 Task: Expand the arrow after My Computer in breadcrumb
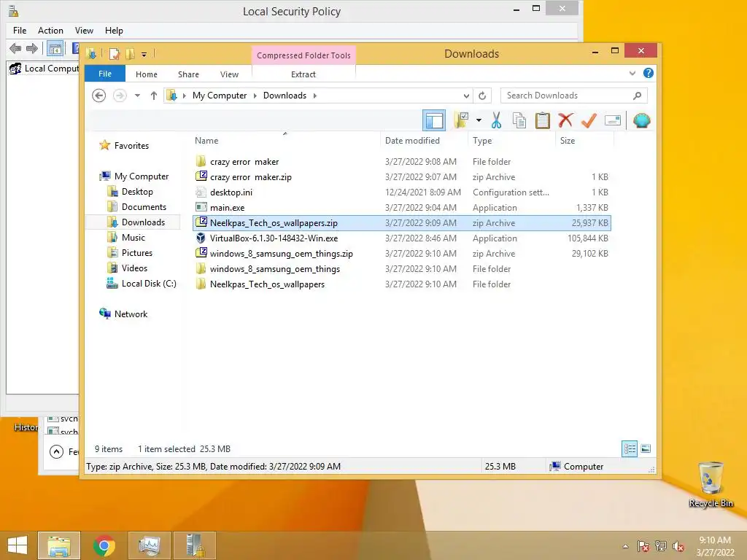(255, 96)
